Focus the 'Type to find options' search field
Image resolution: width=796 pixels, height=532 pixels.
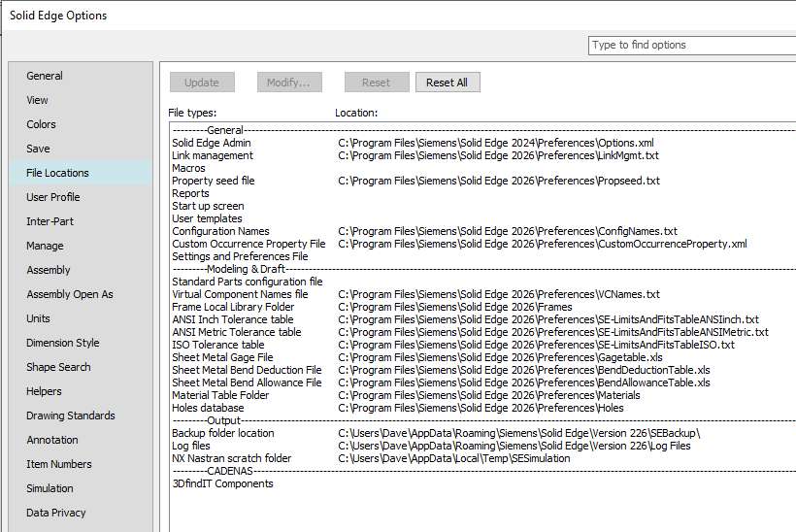click(x=692, y=46)
